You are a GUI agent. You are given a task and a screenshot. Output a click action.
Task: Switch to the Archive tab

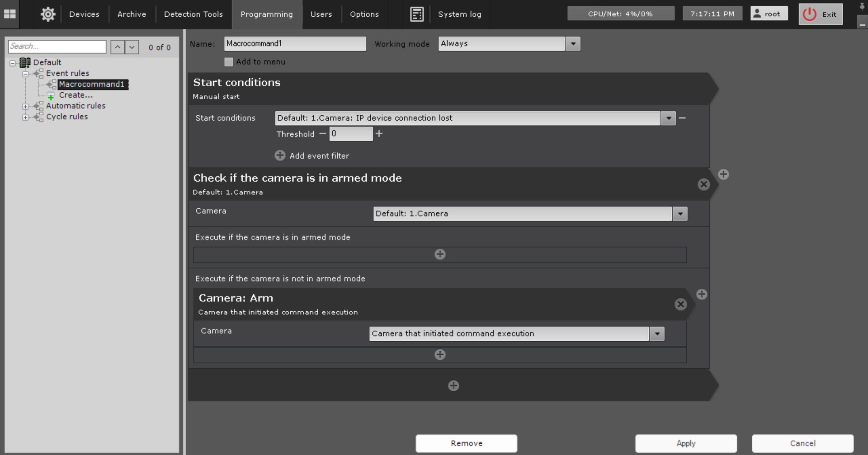132,14
